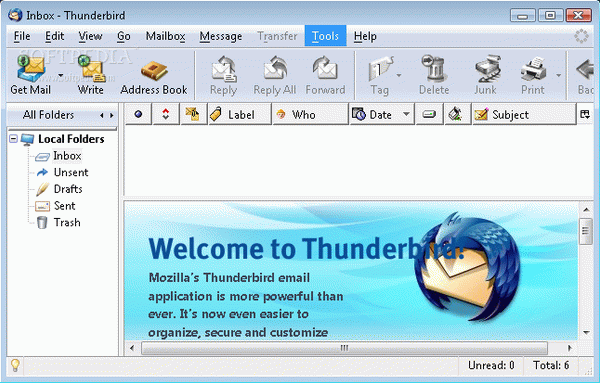600x383 pixels.
Task: Select the Inbox folder
Action: [67, 156]
